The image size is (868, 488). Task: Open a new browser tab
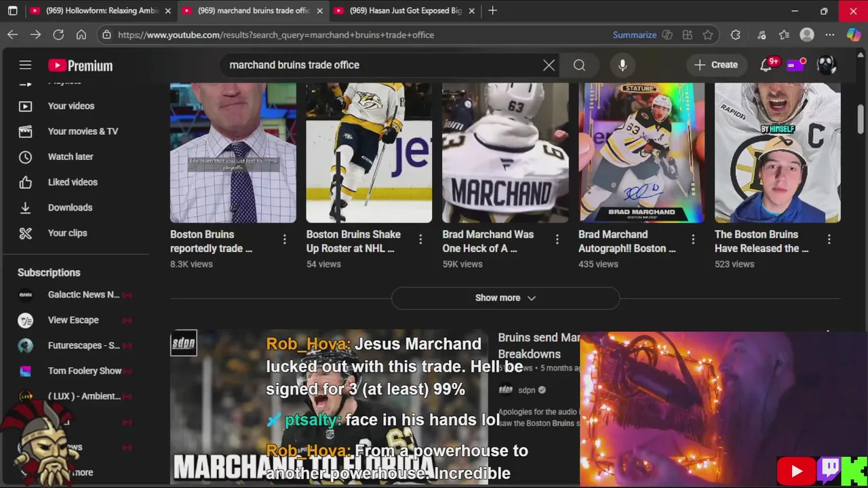[x=492, y=11]
